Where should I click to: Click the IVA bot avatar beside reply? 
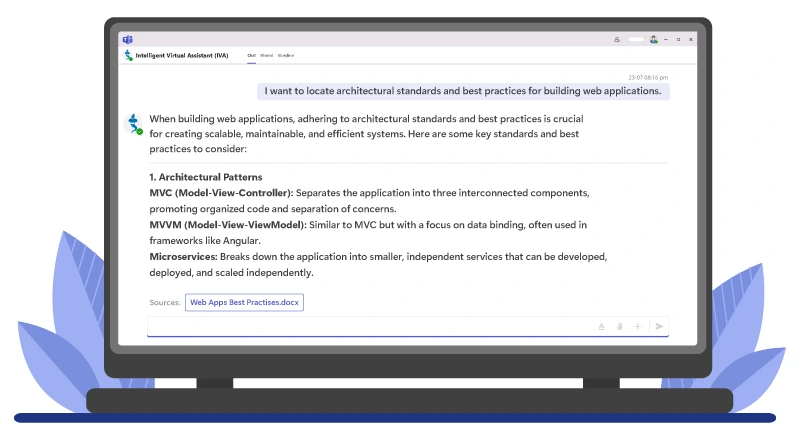tap(132, 124)
